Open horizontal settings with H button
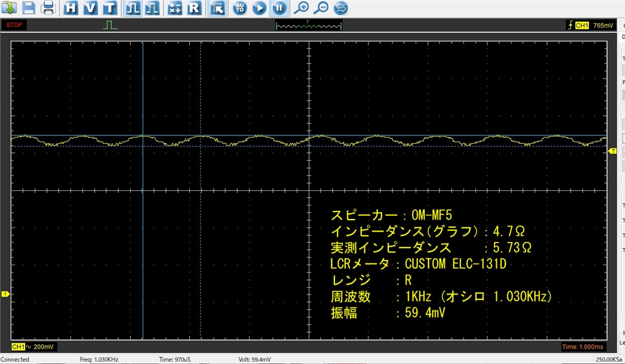The width and height of the screenshot is (625, 364). (71, 8)
